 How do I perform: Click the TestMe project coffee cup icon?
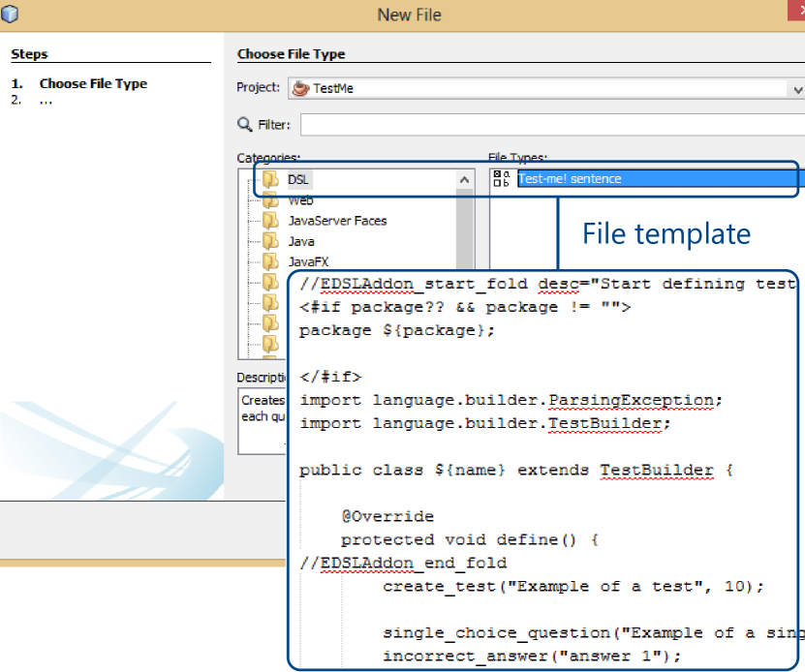[x=300, y=88]
